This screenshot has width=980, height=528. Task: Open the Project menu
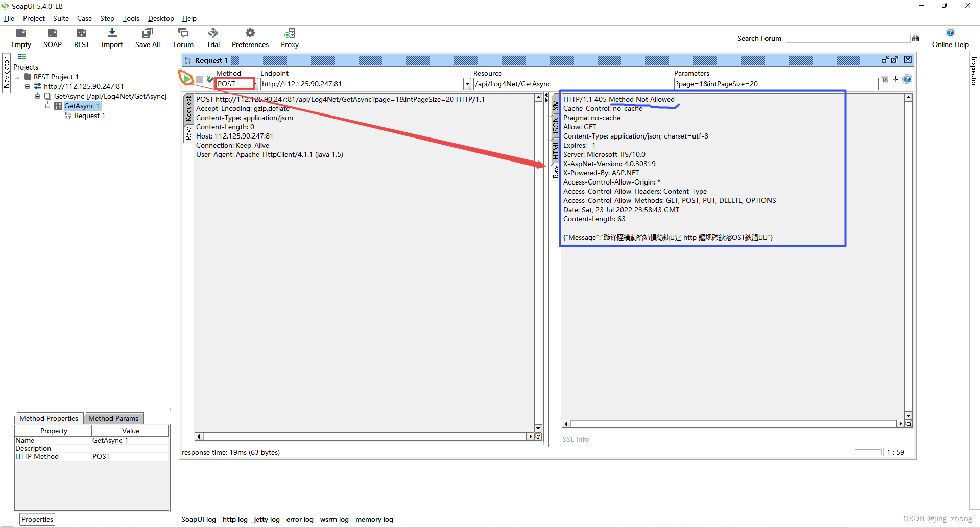(34, 18)
